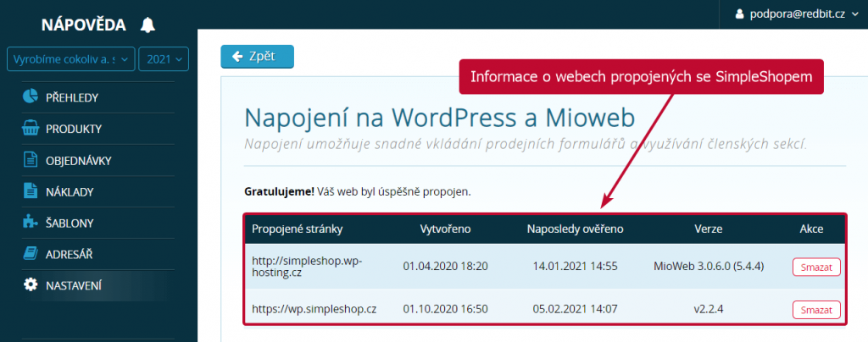Viewport: 868px width, 342px height.
Task: Select the http://simpleshop.wp-hosting.cz cell
Action: pos(307,267)
